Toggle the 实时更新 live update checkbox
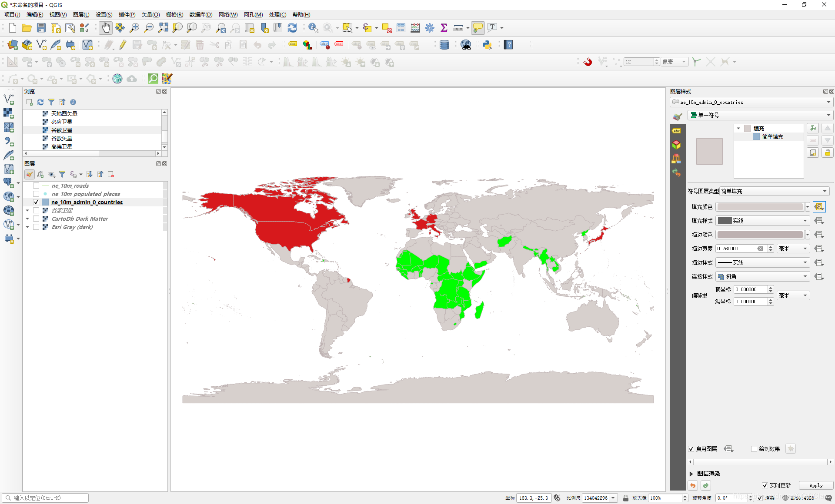Image resolution: width=835 pixels, height=504 pixels. pos(765,485)
